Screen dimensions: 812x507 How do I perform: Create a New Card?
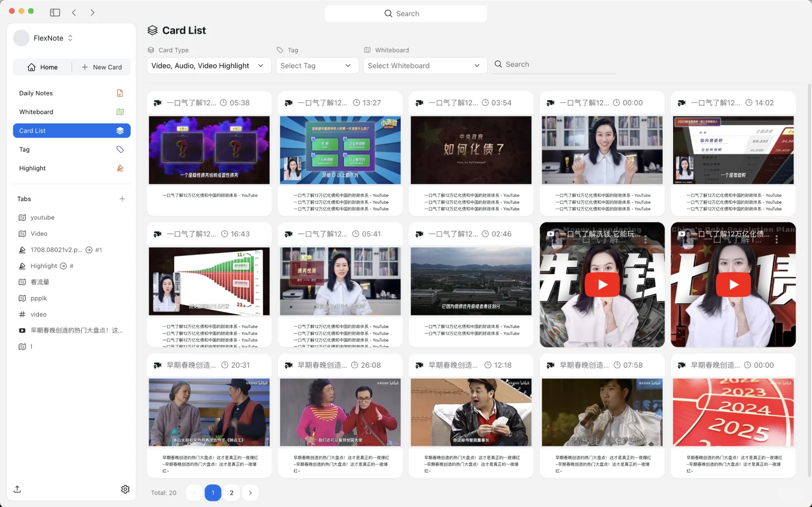(x=101, y=67)
